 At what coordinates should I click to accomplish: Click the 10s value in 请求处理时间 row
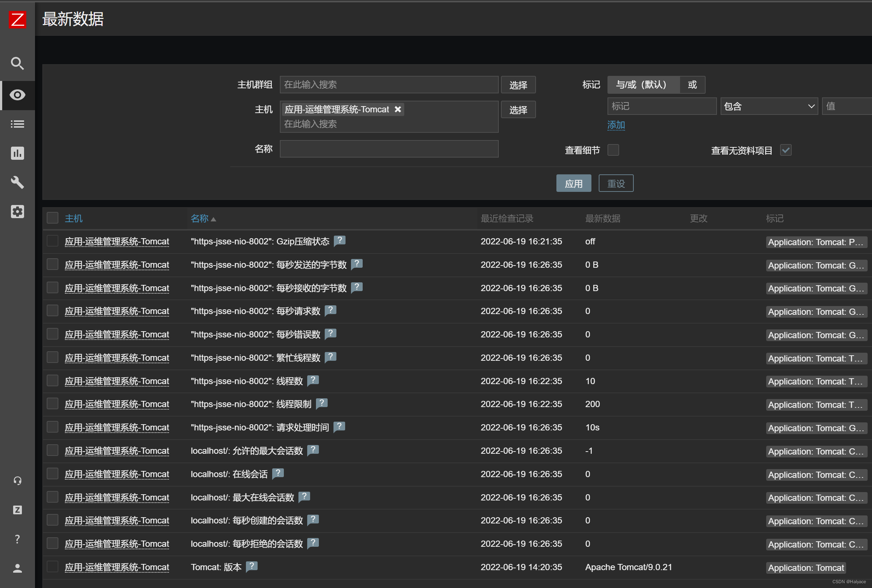(x=592, y=428)
